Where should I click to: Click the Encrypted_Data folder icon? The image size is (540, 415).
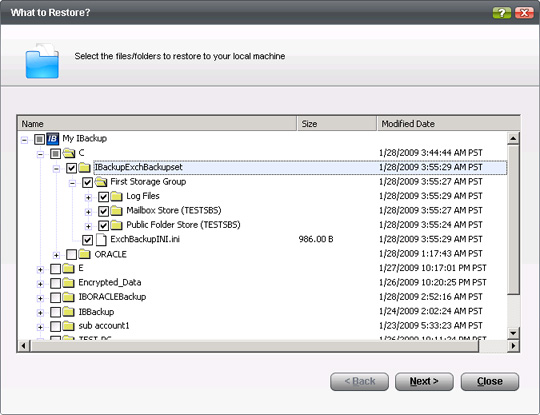69,283
